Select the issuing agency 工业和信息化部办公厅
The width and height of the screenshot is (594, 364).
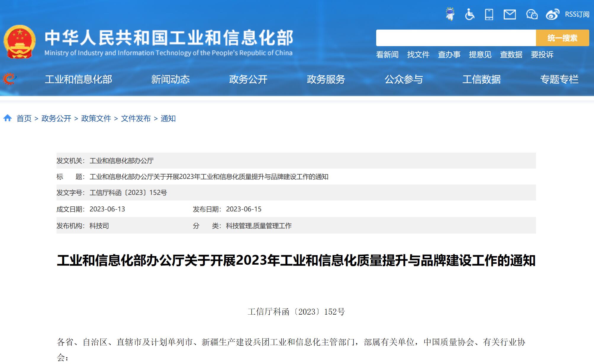pyautogui.click(x=122, y=161)
